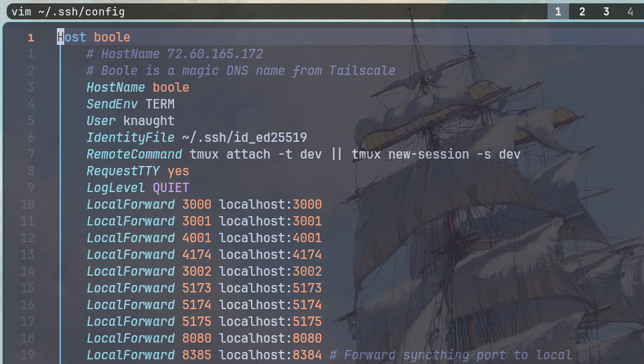Click the vim ~/.ssh/config window title
644x364 pixels.
(68, 11)
